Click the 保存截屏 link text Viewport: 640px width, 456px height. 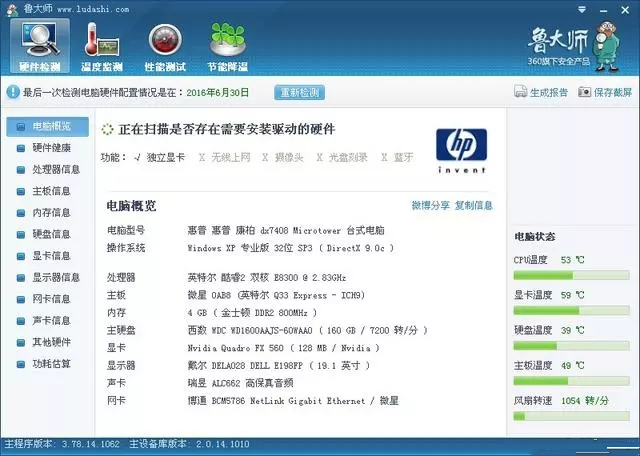click(613, 93)
